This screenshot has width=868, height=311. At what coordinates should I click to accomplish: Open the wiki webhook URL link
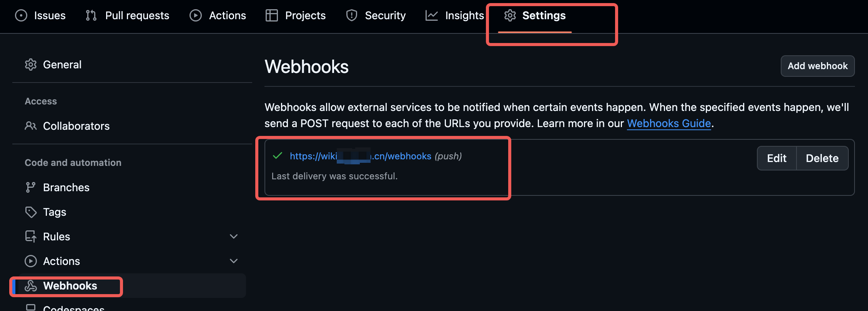pos(360,156)
